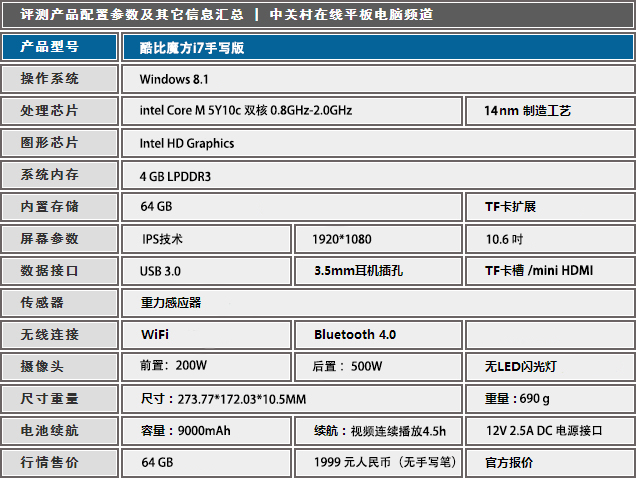Click the 酷比魔方i7手写版 product name
The height and width of the screenshot is (478, 636).
(x=192, y=48)
